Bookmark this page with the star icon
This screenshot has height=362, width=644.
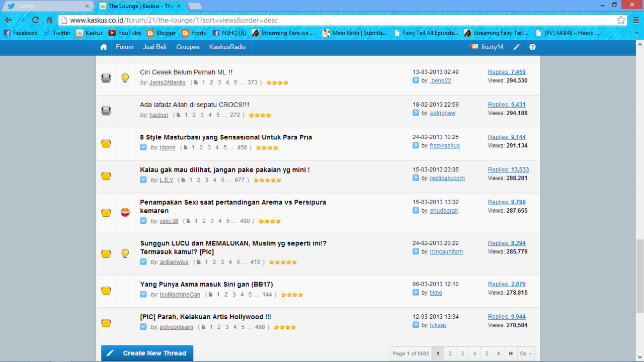point(621,20)
